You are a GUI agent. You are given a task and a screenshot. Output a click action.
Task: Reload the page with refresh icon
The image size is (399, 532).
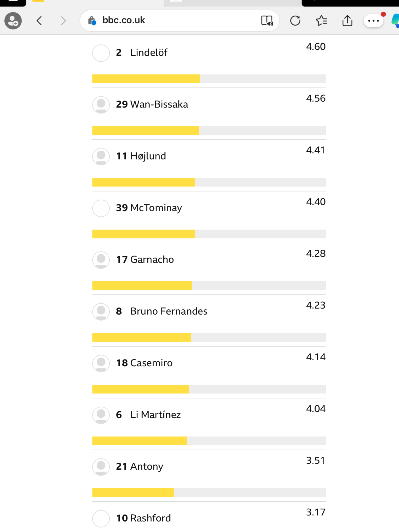pos(295,21)
